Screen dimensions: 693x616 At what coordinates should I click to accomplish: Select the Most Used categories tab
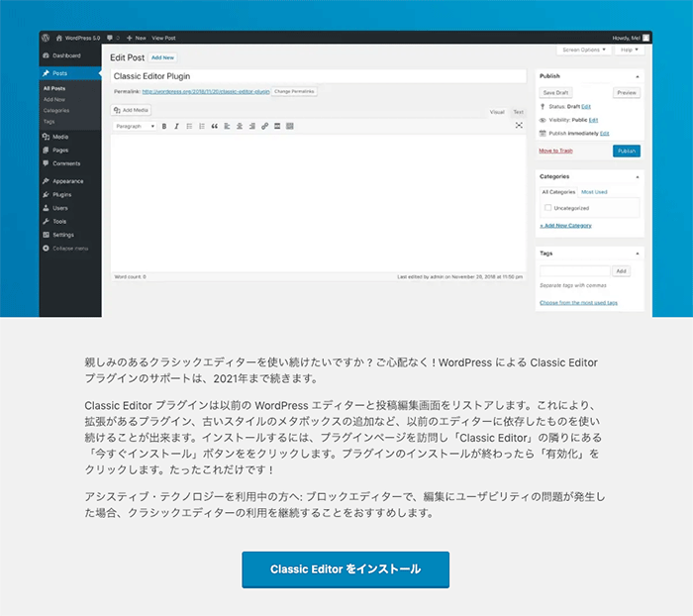pyautogui.click(x=594, y=192)
